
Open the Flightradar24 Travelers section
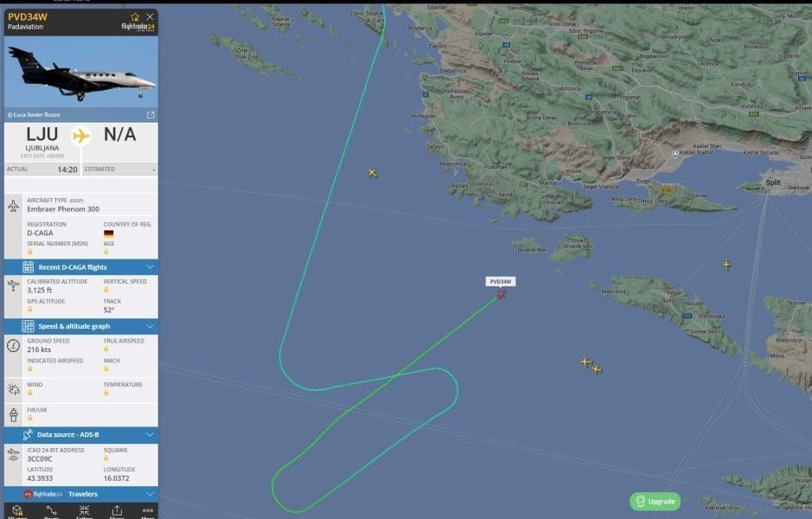(x=81, y=494)
